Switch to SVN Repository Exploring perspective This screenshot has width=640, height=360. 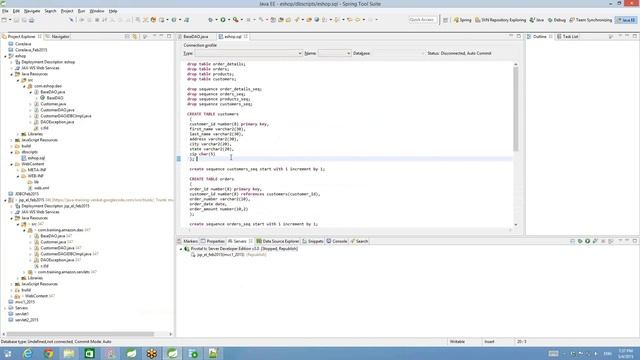click(500, 20)
